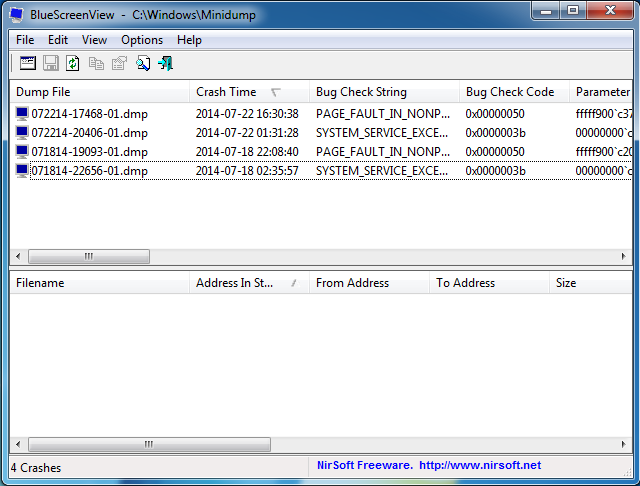Click the icon of 072214-17468-01.dmp
This screenshot has height=486, width=640.
point(22,113)
